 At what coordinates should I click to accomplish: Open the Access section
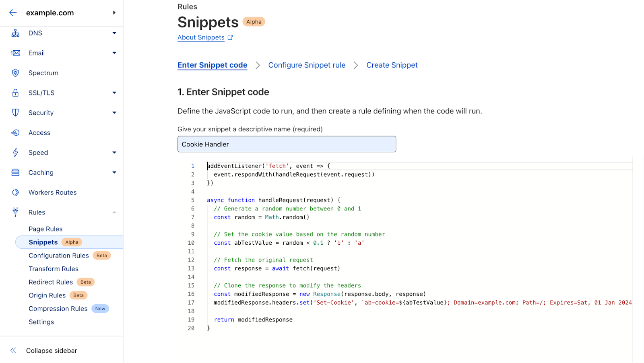coord(39,132)
